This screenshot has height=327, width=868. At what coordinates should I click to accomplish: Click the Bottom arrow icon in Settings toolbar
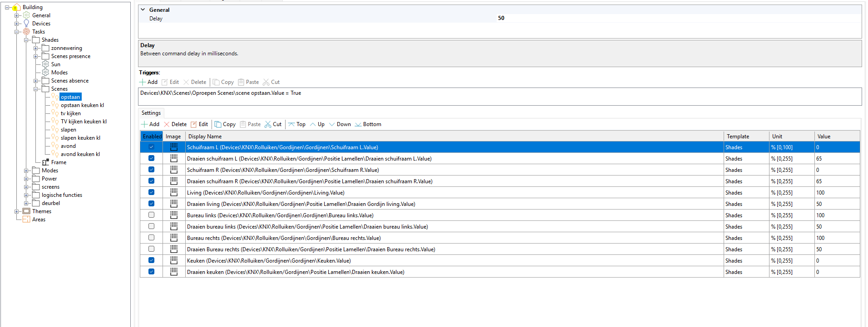(358, 124)
